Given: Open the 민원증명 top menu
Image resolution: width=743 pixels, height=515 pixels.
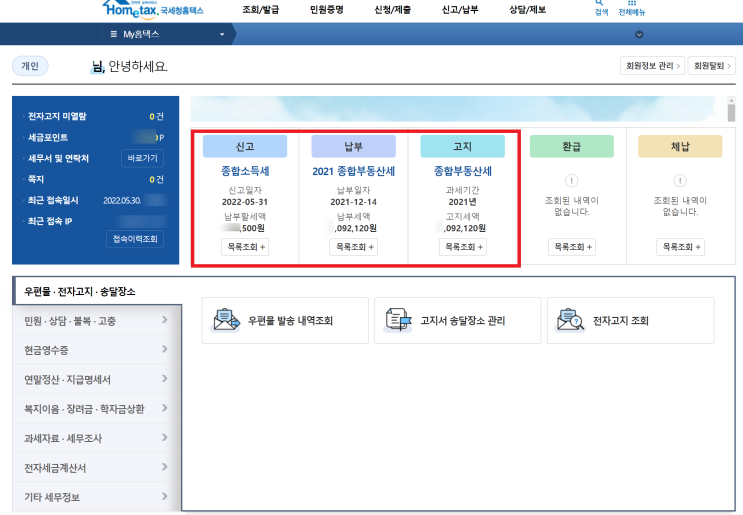Looking at the screenshot, I should coord(326,9).
